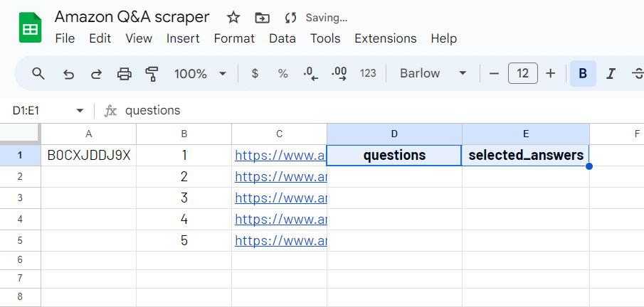Image resolution: width=644 pixels, height=307 pixels.
Task: Format as currency with dollar sign
Action: (255, 73)
